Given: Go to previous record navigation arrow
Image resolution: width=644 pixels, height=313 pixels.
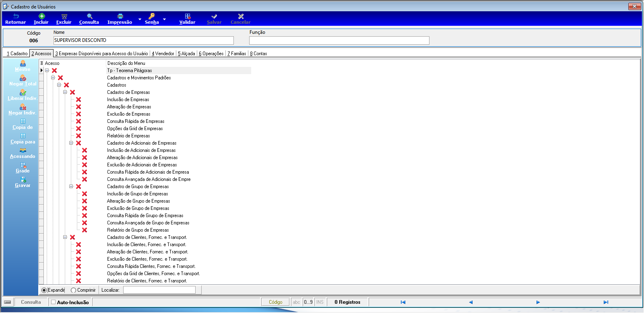Looking at the screenshot, I should [471, 302].
